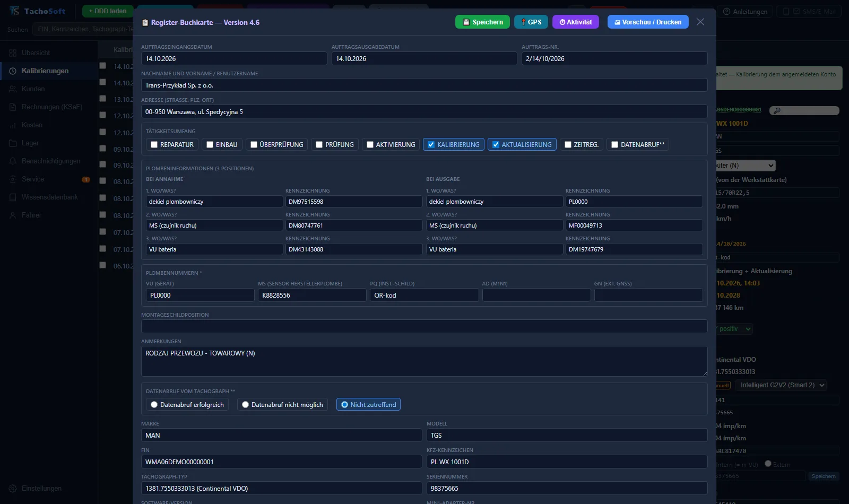The height and width of the screenshot is (504, 849).
Task: Choose the Nicht zutreffend radio option
Action: (x=344, y=404)
